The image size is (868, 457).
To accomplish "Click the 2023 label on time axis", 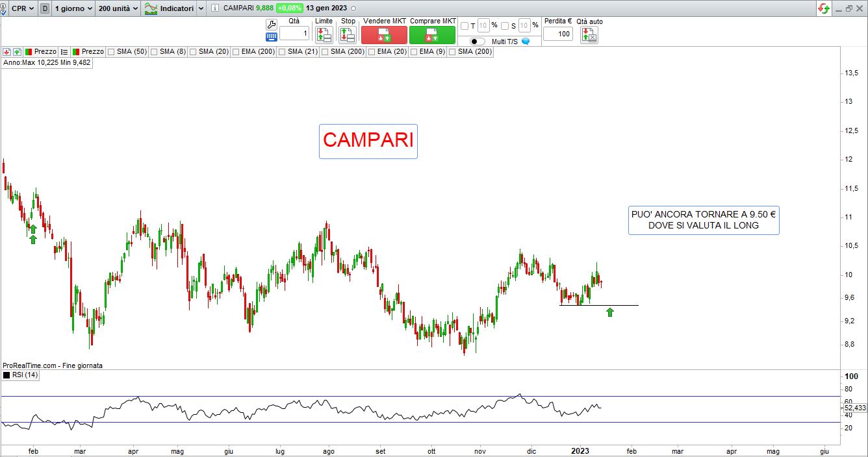I will pyautogui.click(x=580, y=451).
